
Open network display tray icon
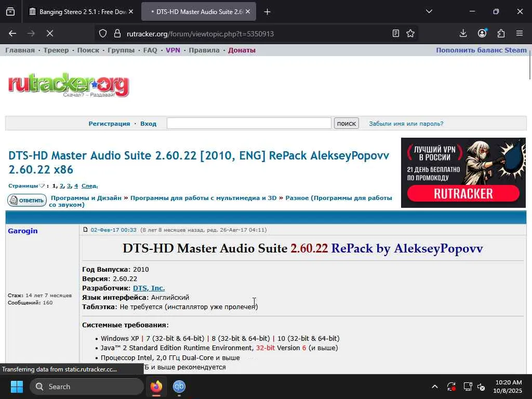(468, 387)
